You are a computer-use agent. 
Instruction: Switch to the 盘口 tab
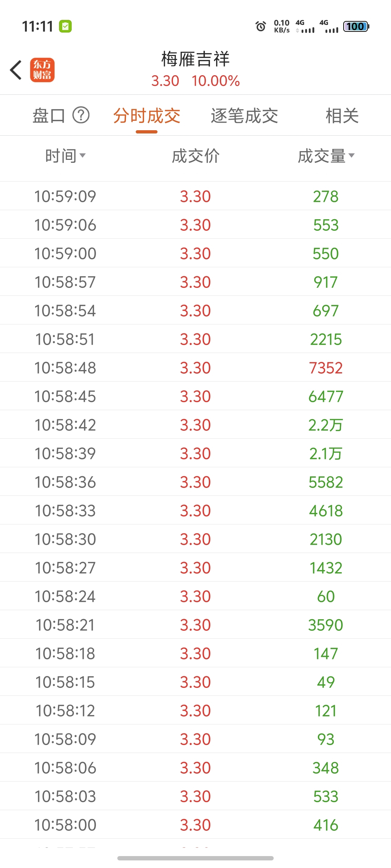(49, 116)
